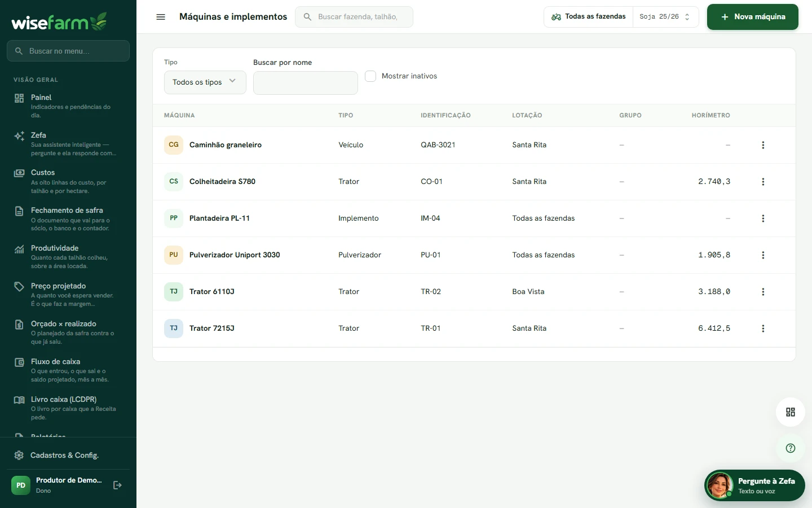812x508 pixels.
Task: Open the Painel dashboard icon in sidebar
Action: [x=19, y=98]
